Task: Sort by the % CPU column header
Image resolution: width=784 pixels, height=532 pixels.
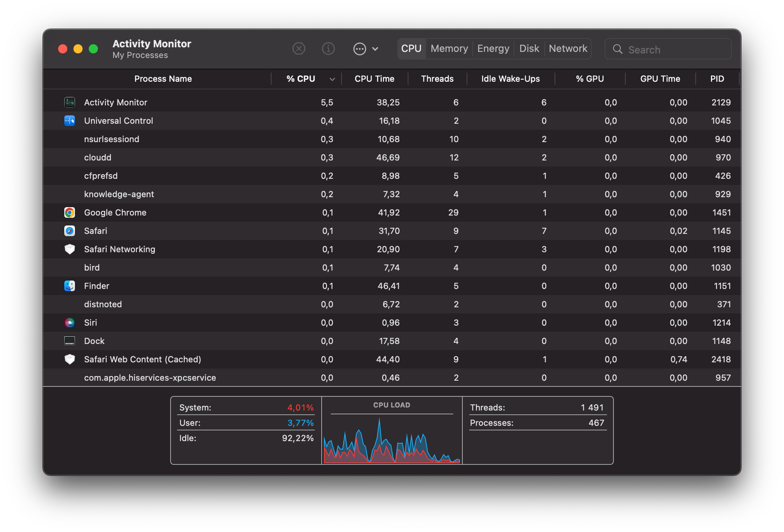Action: point(301,79)
